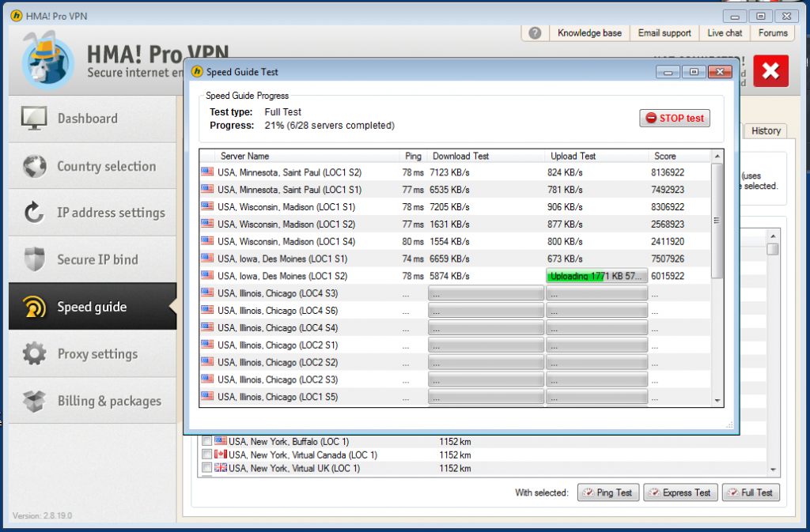Check the Buffalo (LOC 1) server checkbox
This screenshot has width=810, height=532.
(x=206, y=441)
